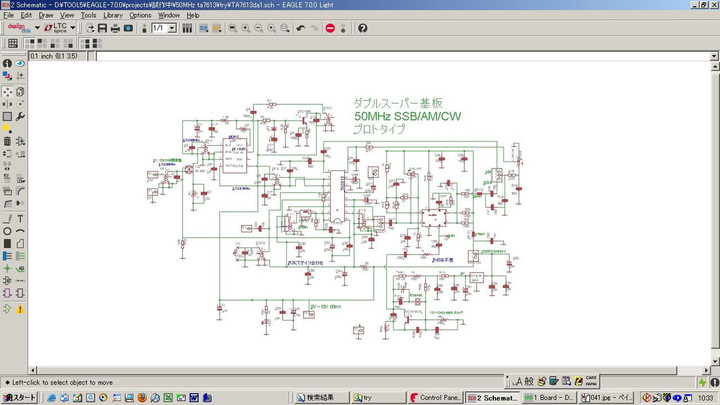
Task: Select the Info tool in the left toolbar
Action: [7, 64]
